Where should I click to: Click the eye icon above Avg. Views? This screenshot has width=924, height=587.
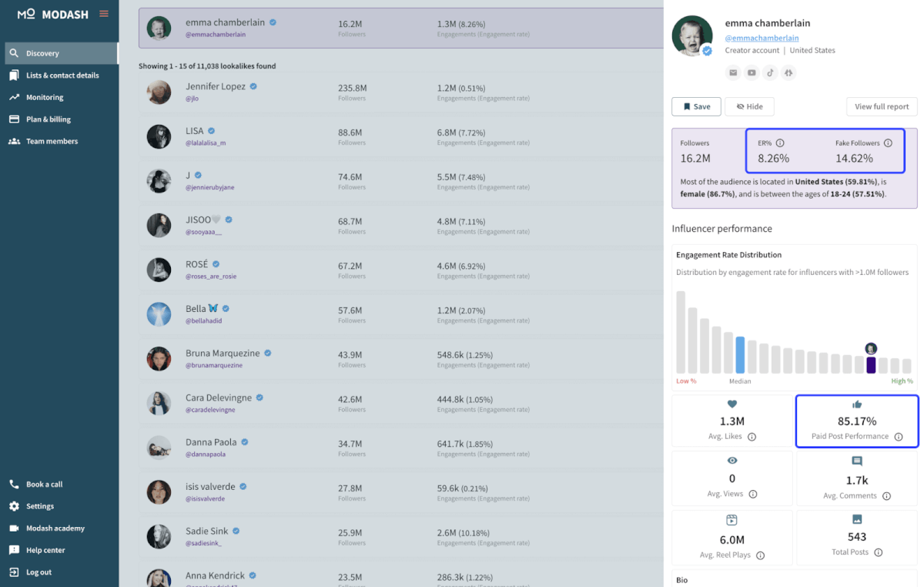pyautogui.click(x=732, y=461)
